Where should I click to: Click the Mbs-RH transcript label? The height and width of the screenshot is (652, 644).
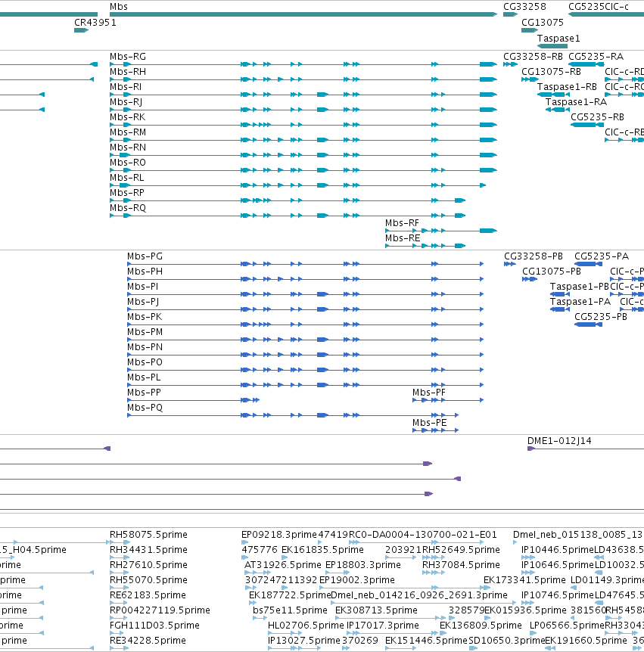pos(128,72)
